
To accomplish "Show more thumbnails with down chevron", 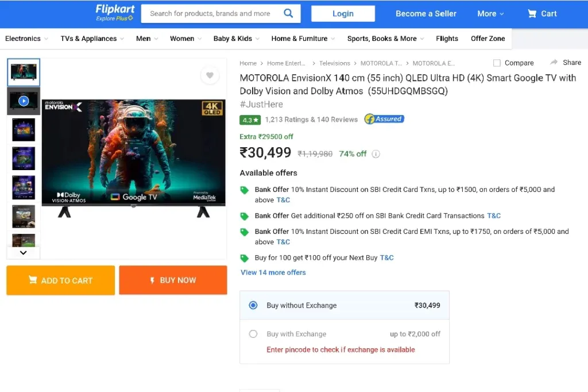I will pos(23,253).
